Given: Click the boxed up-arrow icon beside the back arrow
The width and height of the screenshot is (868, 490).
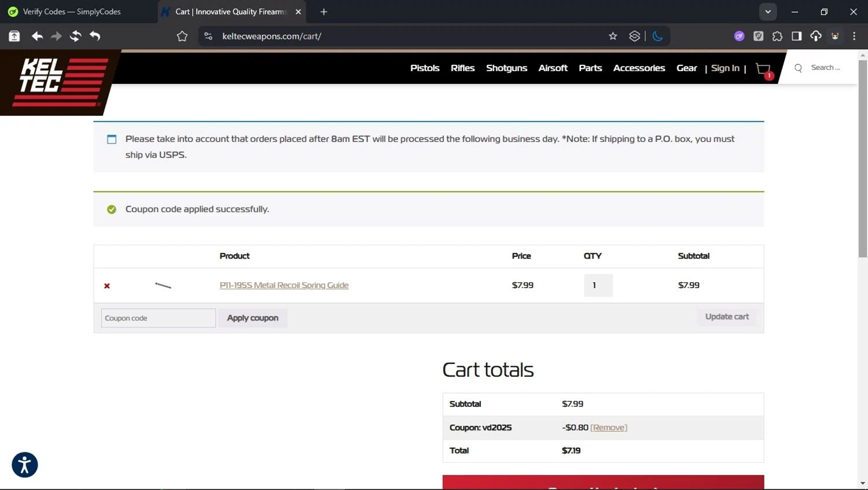Looking at the screenshot, I should point(14,36).
